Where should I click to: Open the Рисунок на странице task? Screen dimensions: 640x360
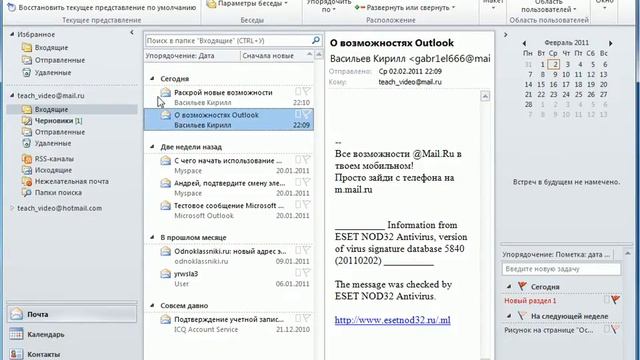pos(549,330)
